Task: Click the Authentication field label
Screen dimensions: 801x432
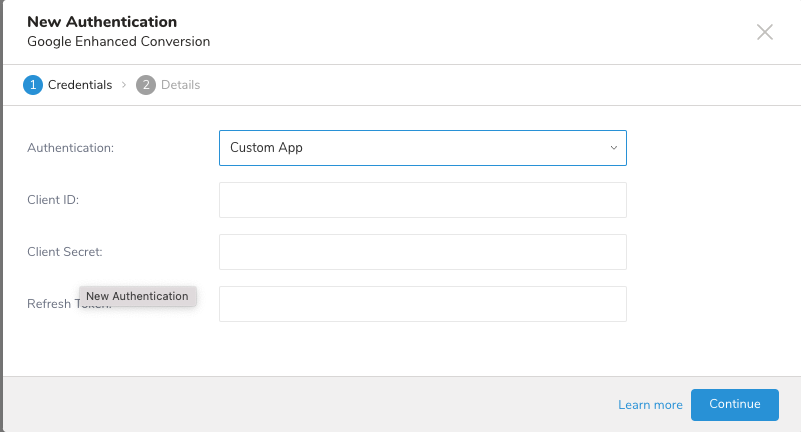Action: click(x=71, y=148)
